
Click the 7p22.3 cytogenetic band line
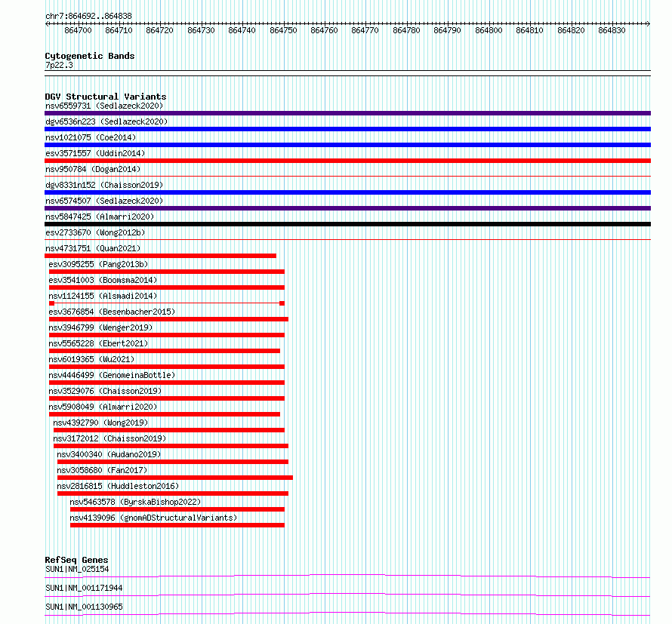[x=347, y=73]
